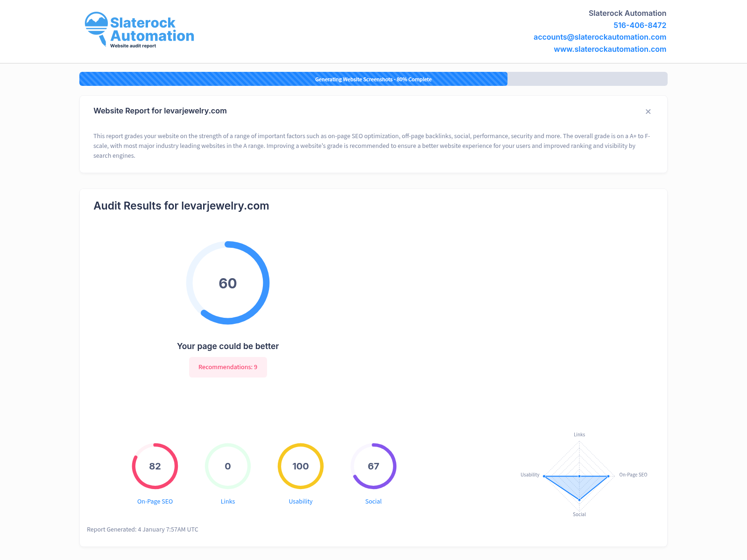
Task: Open accounts@slaterockautomation.com email link
Action: click(x=599, y=37)
